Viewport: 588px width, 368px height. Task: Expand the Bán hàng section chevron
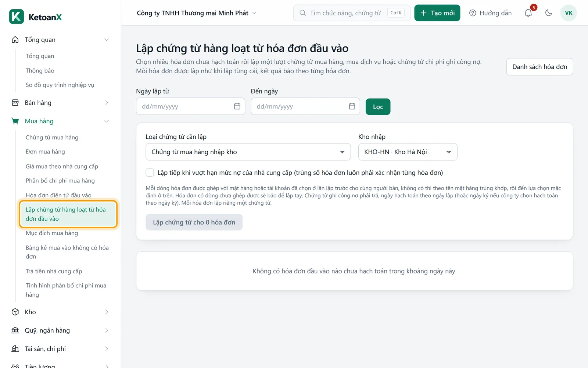tap(107, 103)
